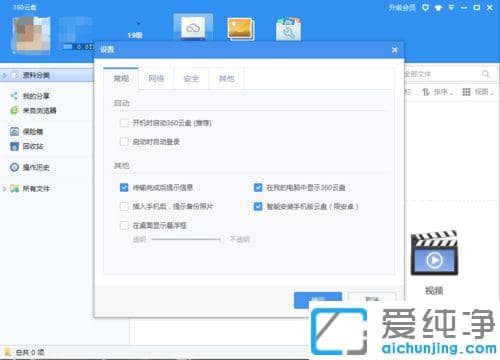
Task: Open the cloud drive home icon
Action: click(x=193, y=28)
